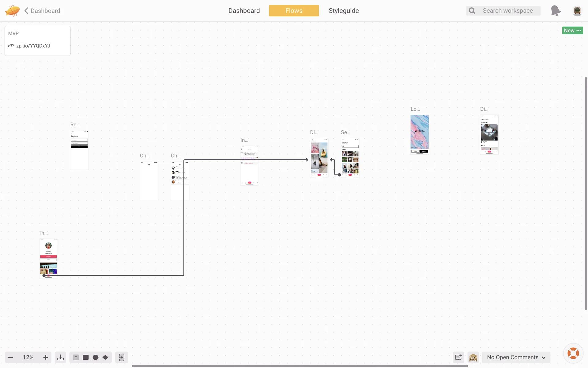Switch to the Styleguide tab
Image resolution: width=588 pixels, height=368 pixels.
(344, 11)
